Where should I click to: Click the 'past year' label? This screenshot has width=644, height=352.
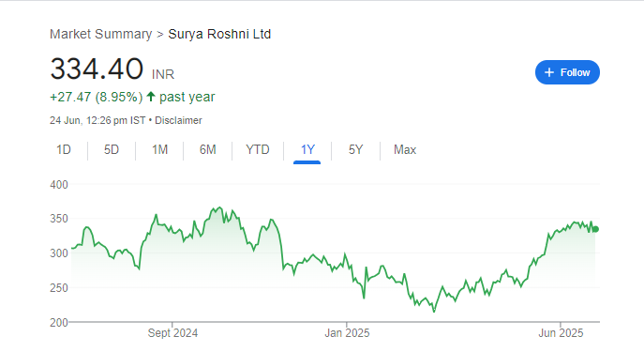pyautogui.click(x=187, y=97)
